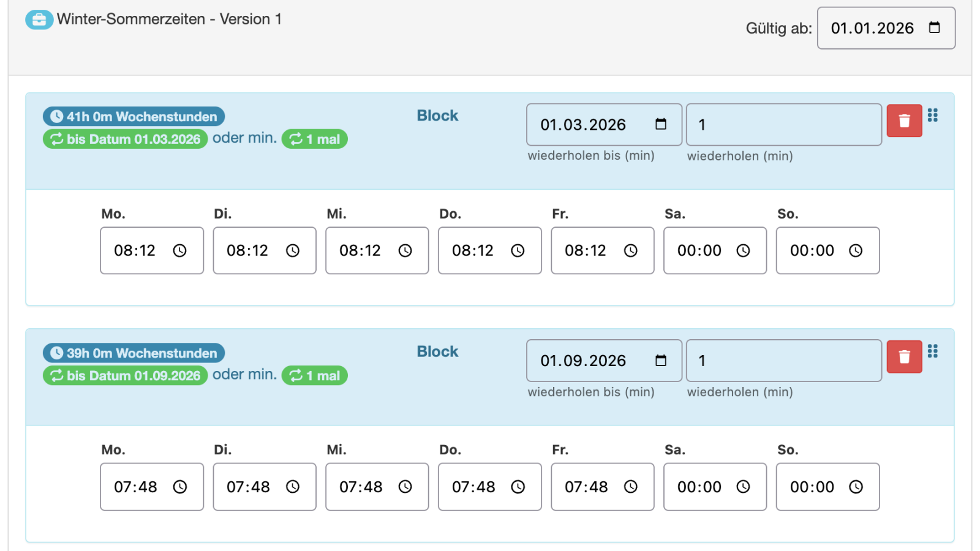The width and height of the screenshot is (980, 551).
Task: Click the Gültig ab date field
Action: pyautogui.click(x=886, y=28)
